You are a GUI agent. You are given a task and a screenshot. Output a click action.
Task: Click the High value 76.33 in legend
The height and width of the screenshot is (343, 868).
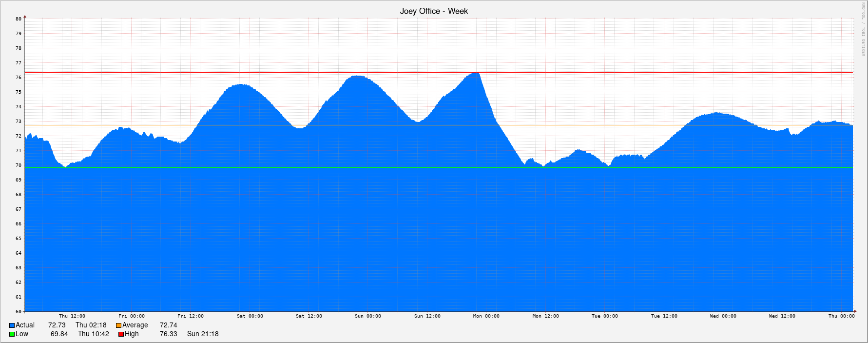pos(168,334)
